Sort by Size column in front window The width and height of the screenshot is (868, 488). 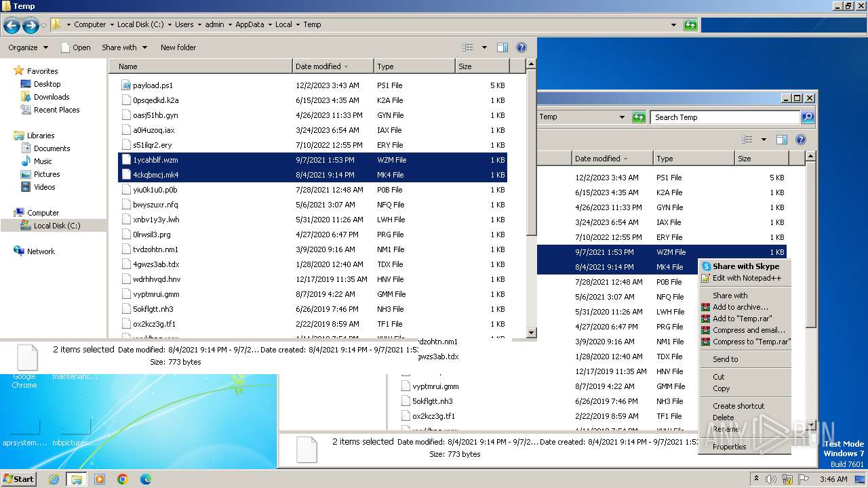[x=482, y=66]
